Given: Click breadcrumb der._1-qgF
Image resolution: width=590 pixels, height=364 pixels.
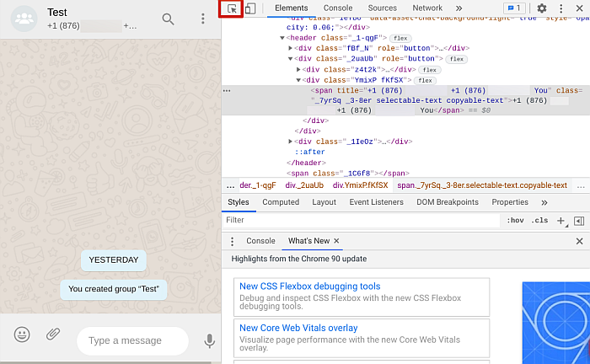Looking at the screenshot, I should click(258, 185).
